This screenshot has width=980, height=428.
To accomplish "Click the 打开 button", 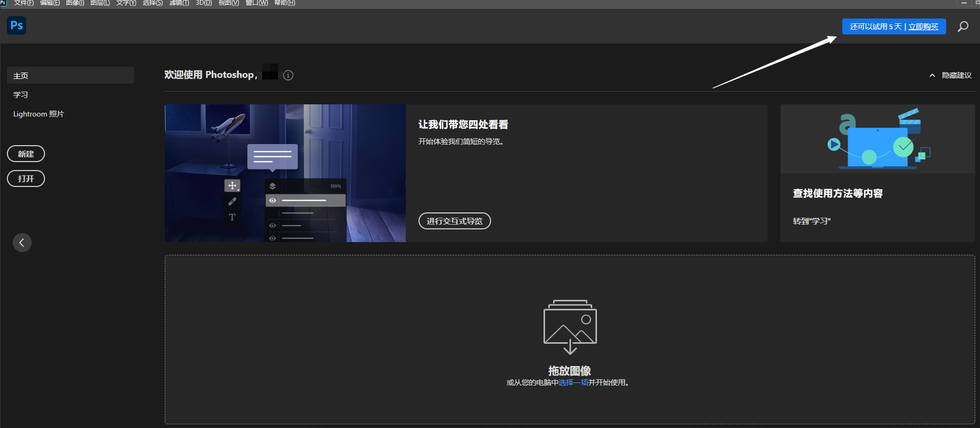I will [26, 179].
